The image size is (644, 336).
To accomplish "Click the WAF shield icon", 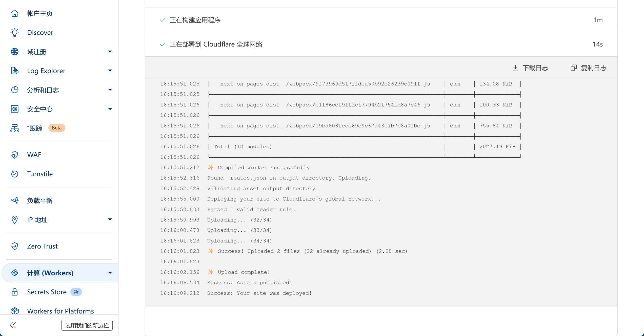I will (15, 155).
